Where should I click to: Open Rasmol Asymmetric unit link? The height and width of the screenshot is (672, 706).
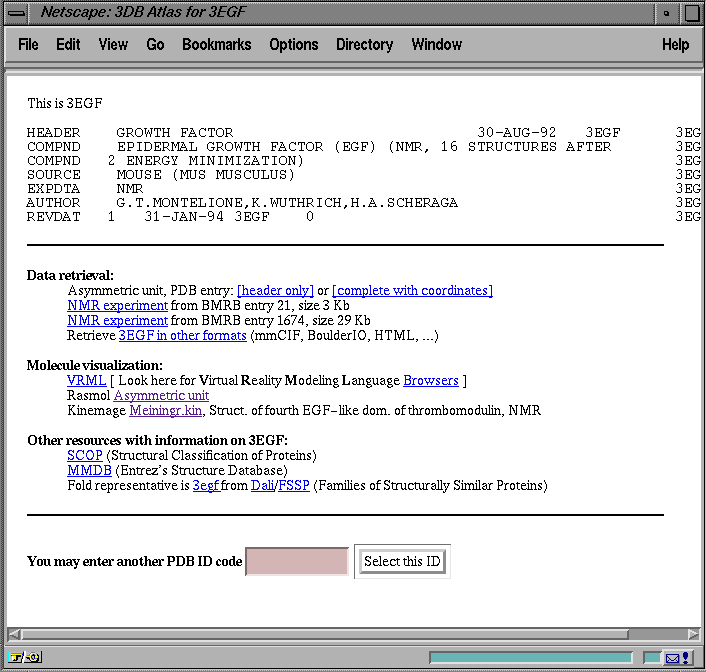(x=161, y=395)
